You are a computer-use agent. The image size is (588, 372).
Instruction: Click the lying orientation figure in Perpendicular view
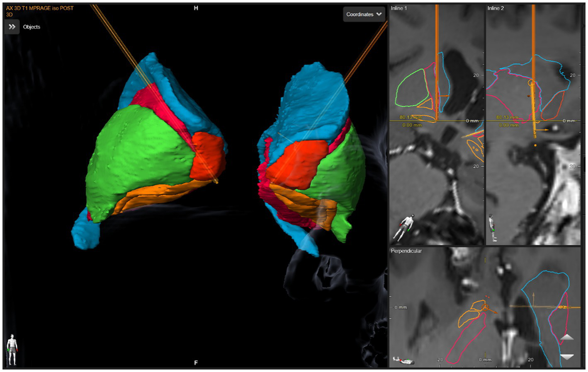tap(403, 360)
